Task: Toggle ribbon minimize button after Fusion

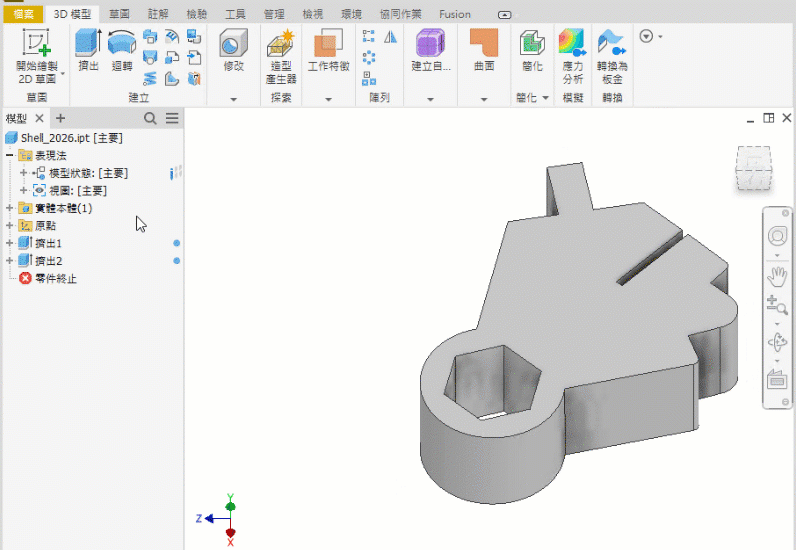Action: 505,15
